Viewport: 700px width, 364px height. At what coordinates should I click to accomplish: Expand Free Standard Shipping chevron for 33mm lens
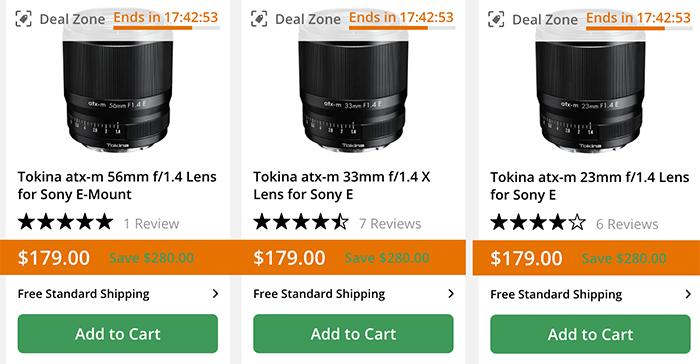click(451, 293)
